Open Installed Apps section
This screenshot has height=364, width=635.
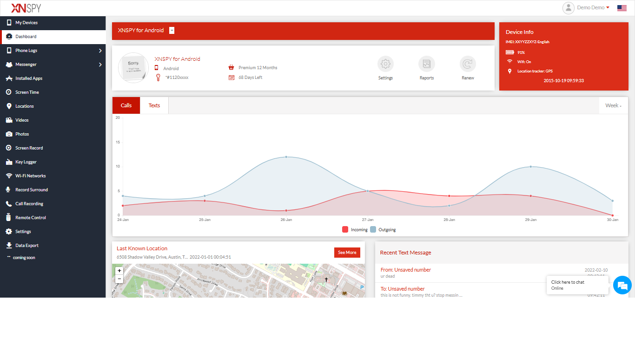[x=53, y=78]
